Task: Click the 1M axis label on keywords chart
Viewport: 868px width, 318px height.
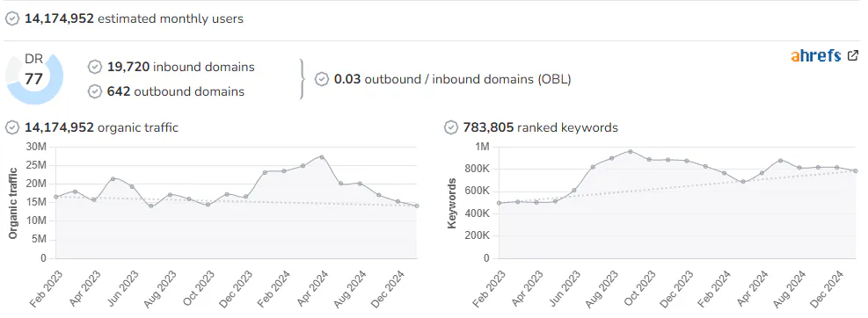Action: point(482,147)
